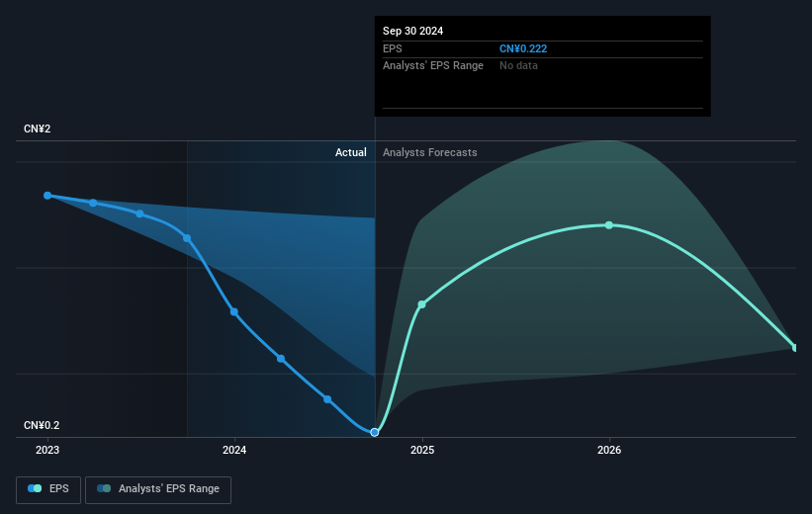Click the No data text in tooltip

click(518, 66)
